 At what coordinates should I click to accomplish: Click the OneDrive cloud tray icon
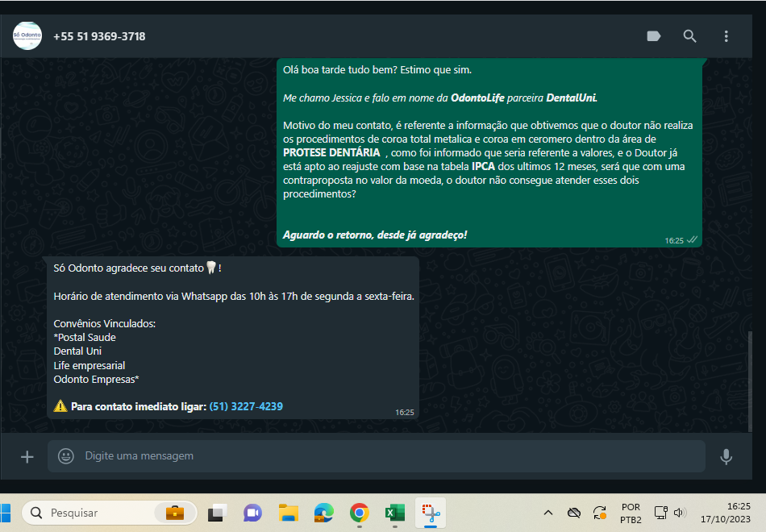click(x=574, y=513)
